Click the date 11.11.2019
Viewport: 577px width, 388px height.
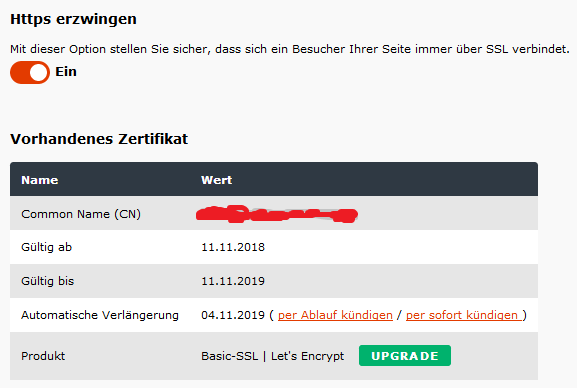[x=233, y=281]
